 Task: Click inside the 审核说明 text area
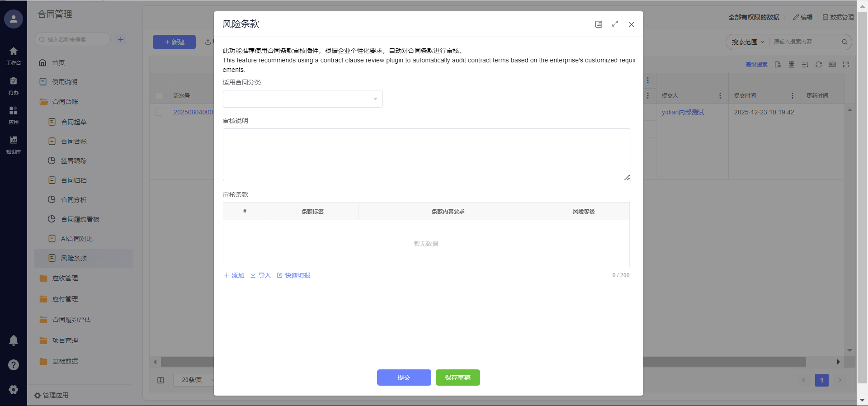click(x=426, y=155)
